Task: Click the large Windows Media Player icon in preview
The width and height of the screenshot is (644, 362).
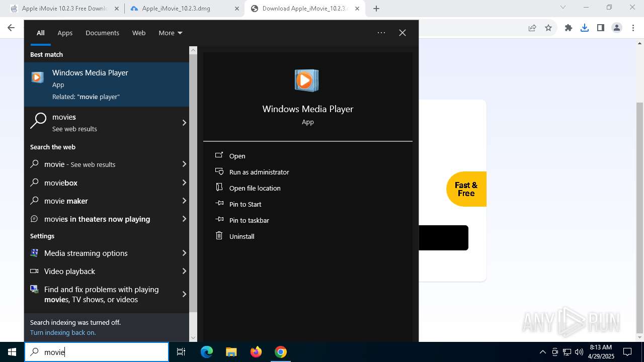Action: pos(306,80)
